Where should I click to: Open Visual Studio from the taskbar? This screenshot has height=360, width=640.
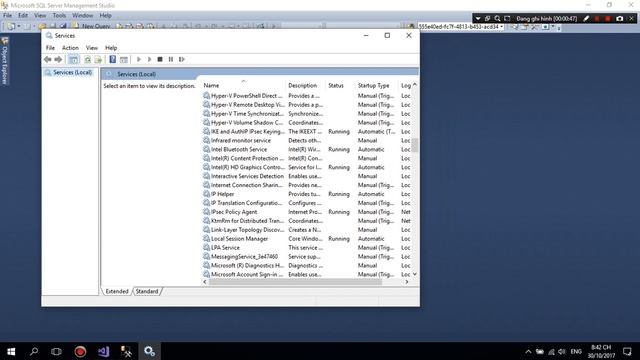[x=103, y=351]
